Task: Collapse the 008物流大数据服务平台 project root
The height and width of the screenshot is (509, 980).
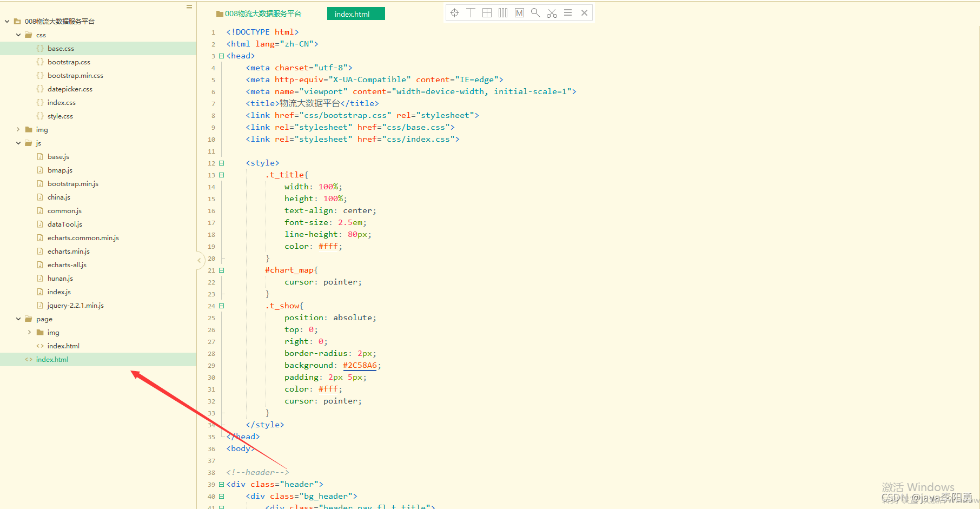Action: [7, 22]
